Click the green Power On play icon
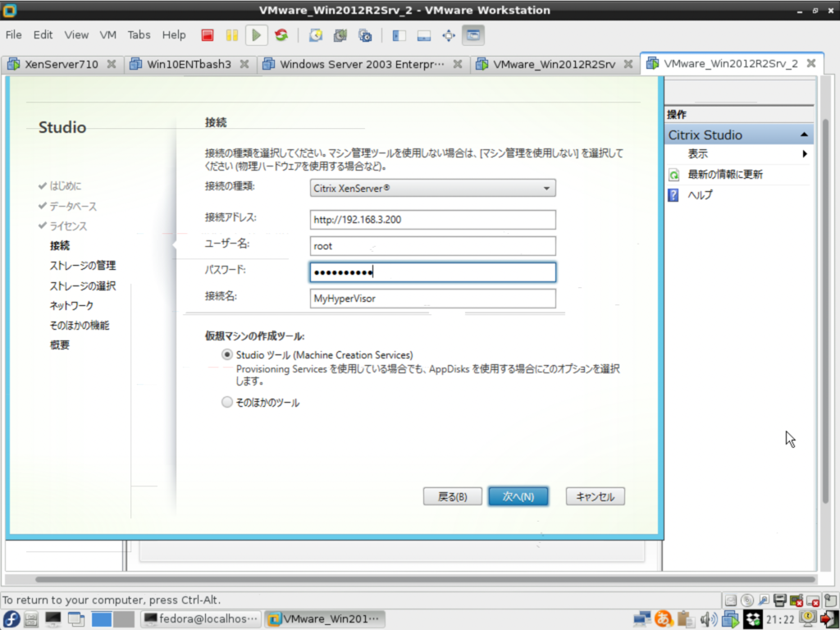This screenshot has width=840, height=630. pyautogui.click(x=256, y=35)
